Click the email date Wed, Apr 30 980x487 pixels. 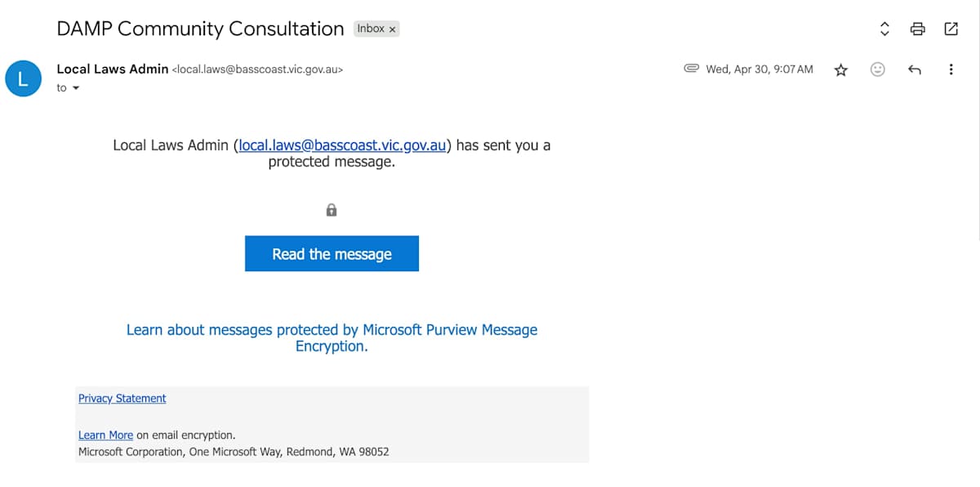point(759,69)
